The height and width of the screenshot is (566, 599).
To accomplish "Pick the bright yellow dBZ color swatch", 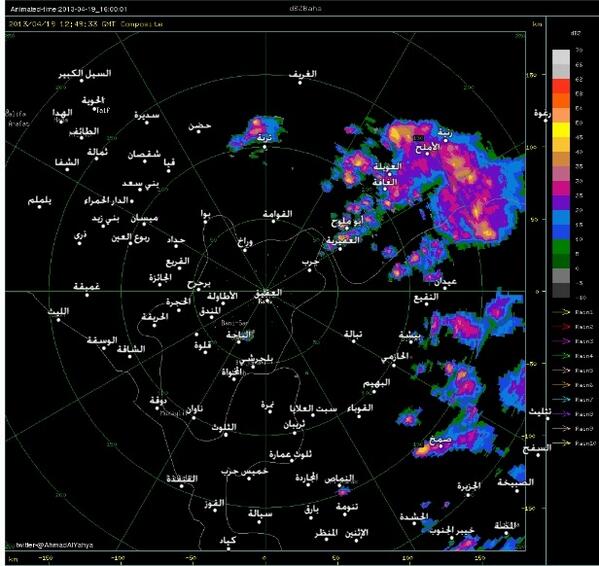I will pyautogui.click(x=561, y=130).
